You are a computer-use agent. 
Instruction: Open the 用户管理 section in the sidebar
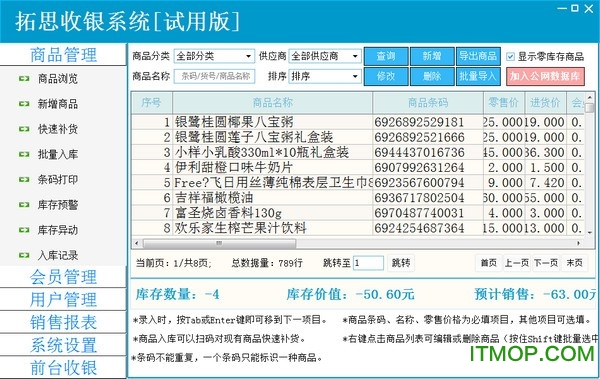coord(63,299)
